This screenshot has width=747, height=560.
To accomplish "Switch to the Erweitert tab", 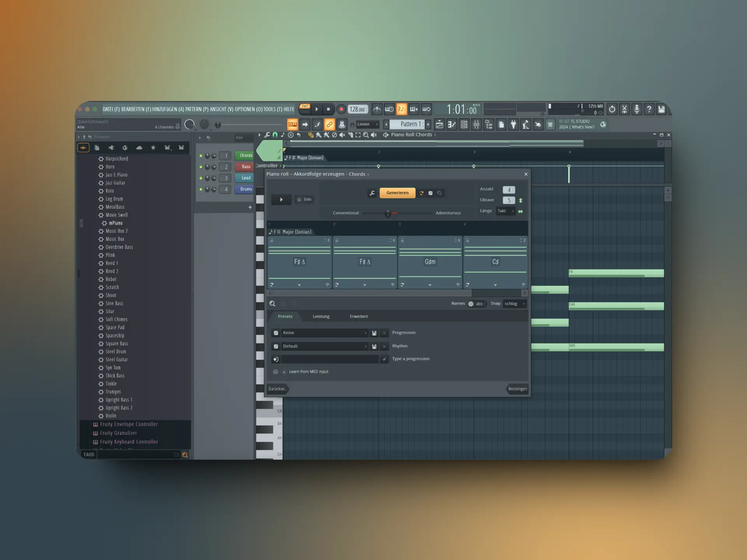I will click(x=358, y=317).
